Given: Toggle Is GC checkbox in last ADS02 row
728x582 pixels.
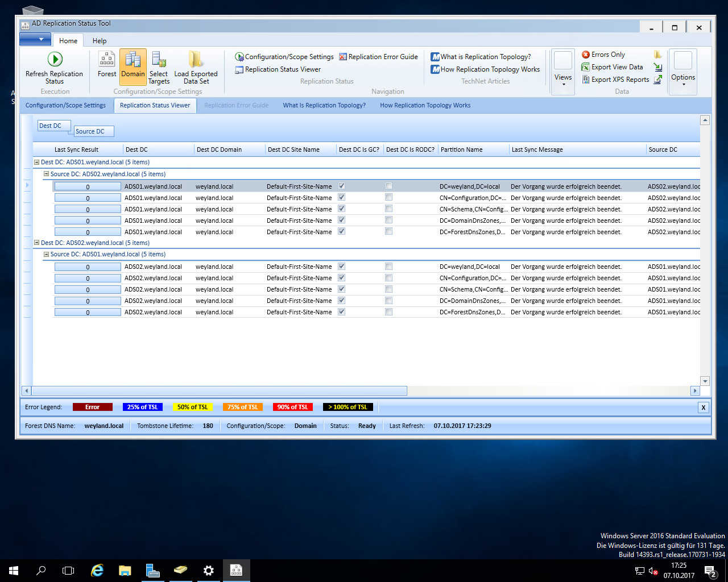Looking at the screenshot, I should point(342,312).
